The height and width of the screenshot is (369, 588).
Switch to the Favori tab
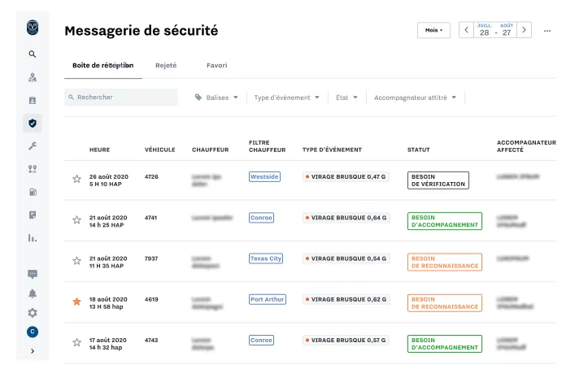[217, 66]
